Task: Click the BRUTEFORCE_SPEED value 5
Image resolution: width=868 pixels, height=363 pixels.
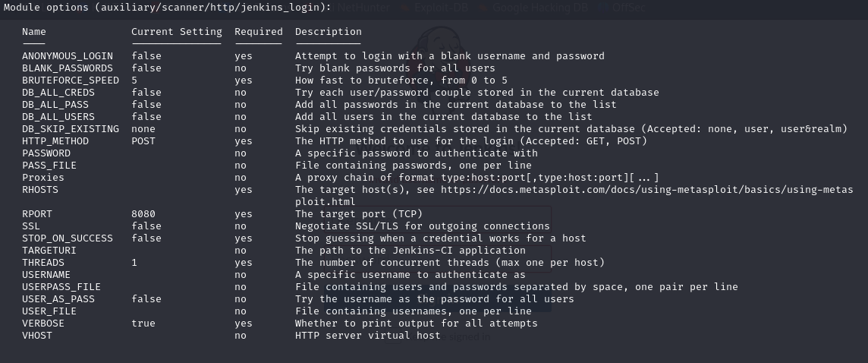Action: pyautogui.click(x=134, y=80)
